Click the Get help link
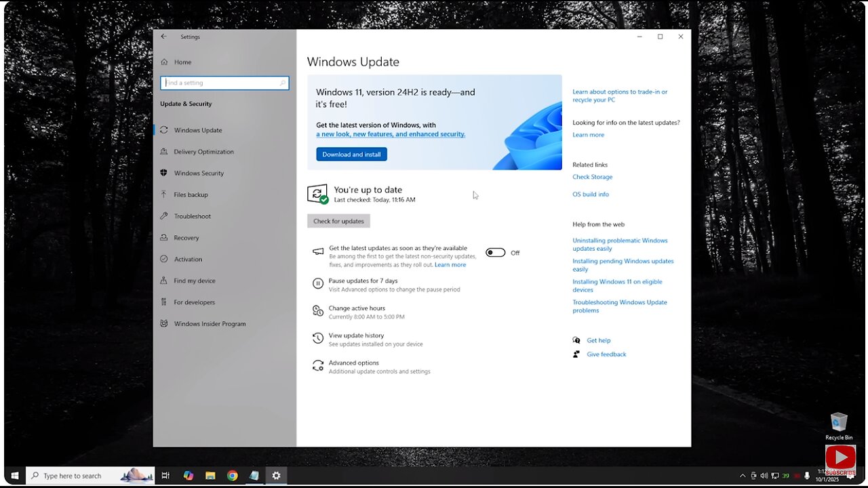Screen dimensions: 868x488 (x=599, y=341)
